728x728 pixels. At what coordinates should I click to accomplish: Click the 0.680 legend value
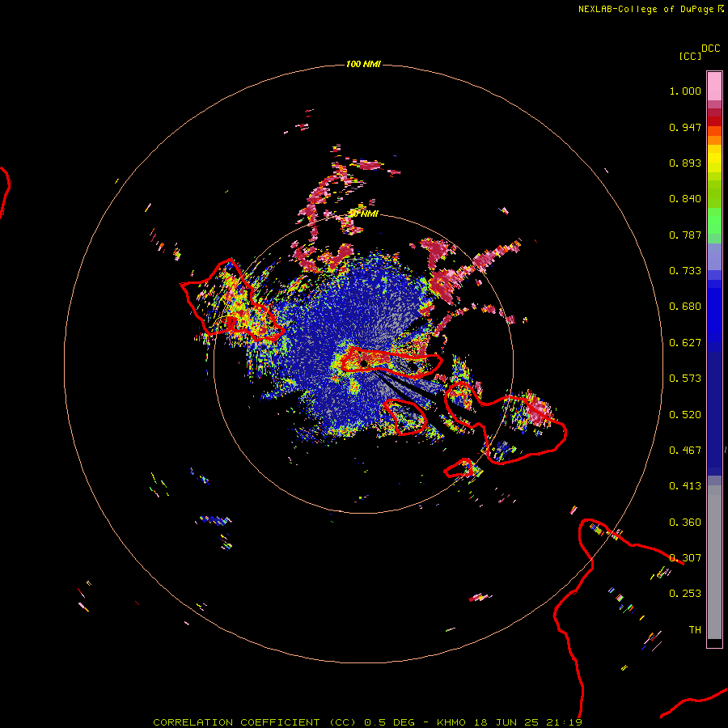[x=685, y=307]
